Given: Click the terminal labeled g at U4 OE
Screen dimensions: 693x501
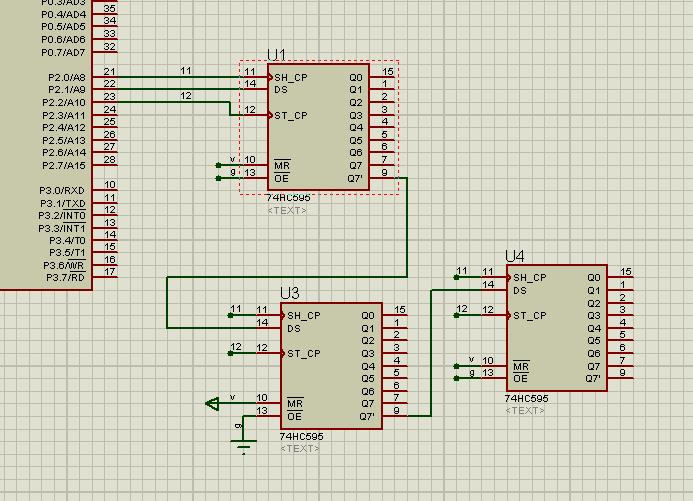Looking at the screenshot, I should tap(457, 379).
